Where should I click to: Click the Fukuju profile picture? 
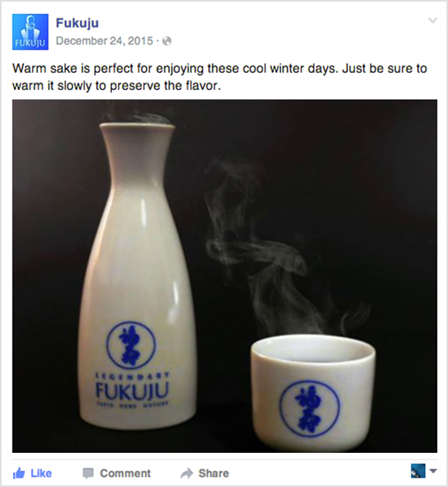pos(30,32)
